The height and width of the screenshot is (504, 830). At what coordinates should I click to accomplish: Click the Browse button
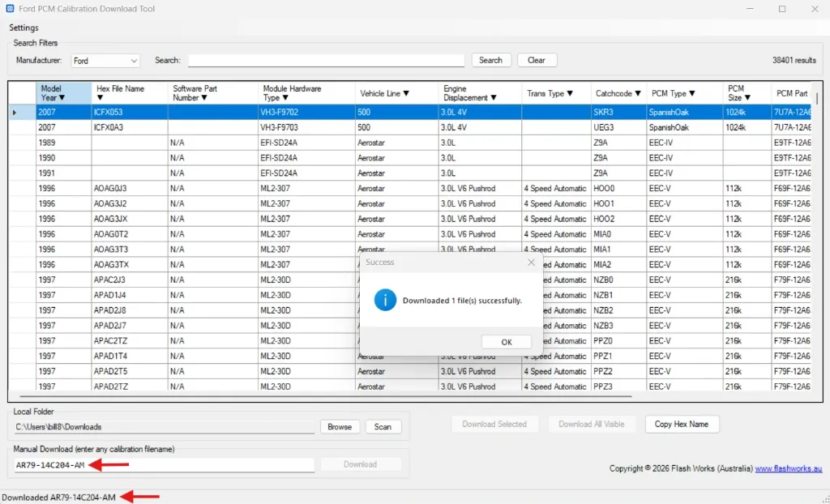tap(340, 427)
